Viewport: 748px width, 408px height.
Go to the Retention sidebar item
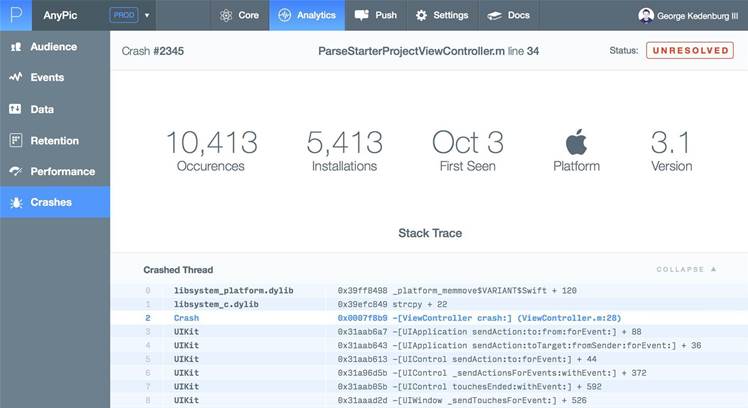point(54,140)
